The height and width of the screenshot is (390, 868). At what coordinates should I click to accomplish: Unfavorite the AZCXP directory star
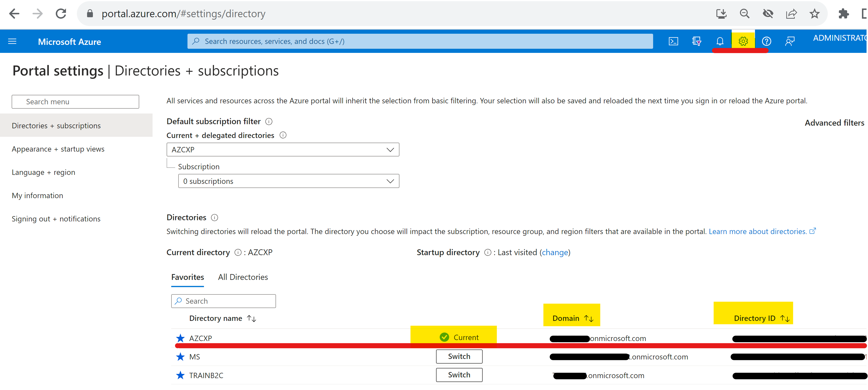pyautogui.click(x=180, y=338)
